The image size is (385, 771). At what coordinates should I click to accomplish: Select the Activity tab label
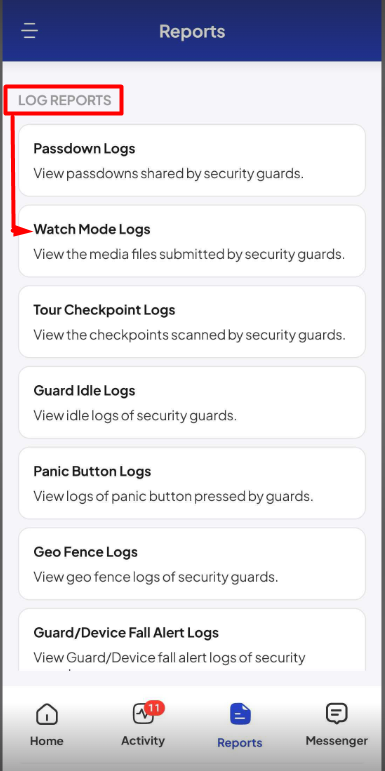[143, 741]
